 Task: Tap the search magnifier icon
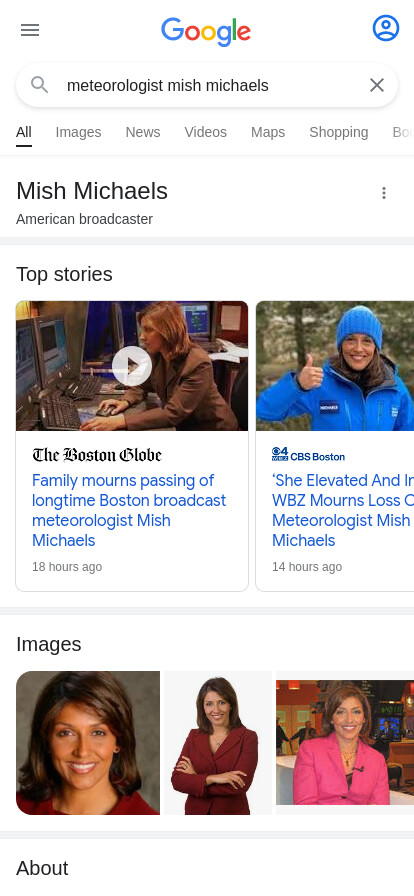pyautogui.click(x=39, y=85)
